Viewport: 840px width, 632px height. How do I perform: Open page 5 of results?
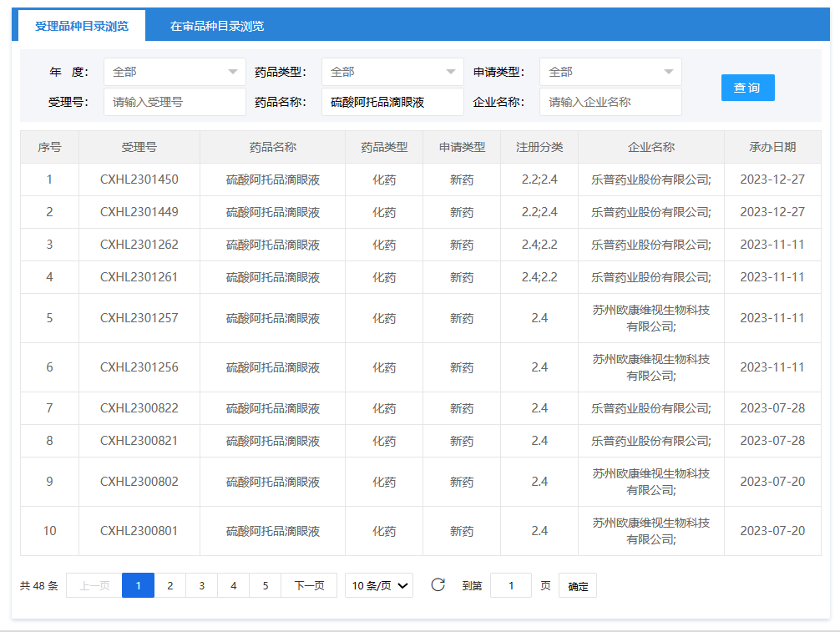tap(265, 585)
